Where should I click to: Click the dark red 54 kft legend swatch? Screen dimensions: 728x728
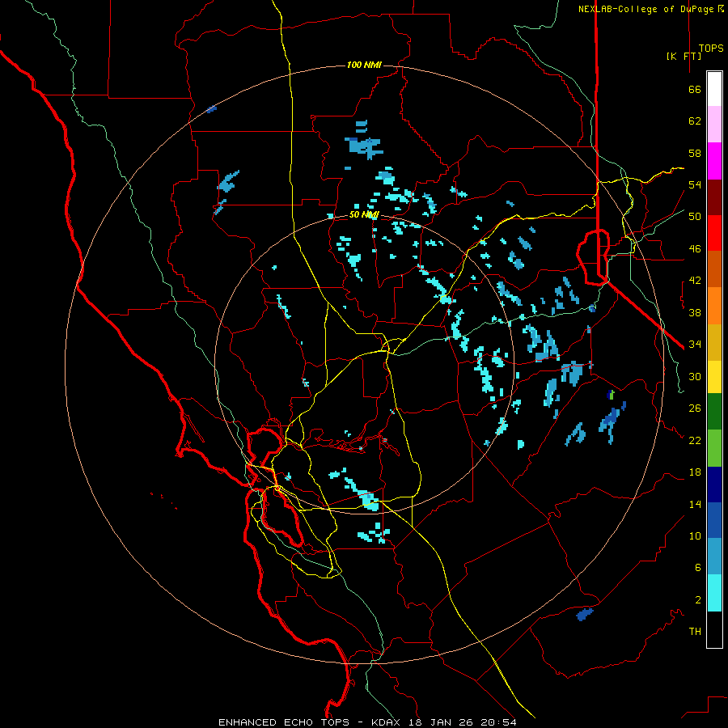pos(714,197)
